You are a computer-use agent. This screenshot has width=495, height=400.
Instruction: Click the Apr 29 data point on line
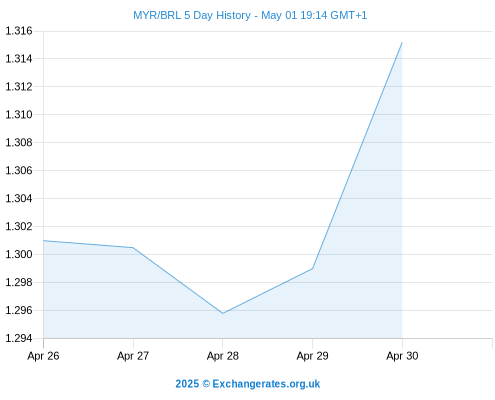coord(312,268)
